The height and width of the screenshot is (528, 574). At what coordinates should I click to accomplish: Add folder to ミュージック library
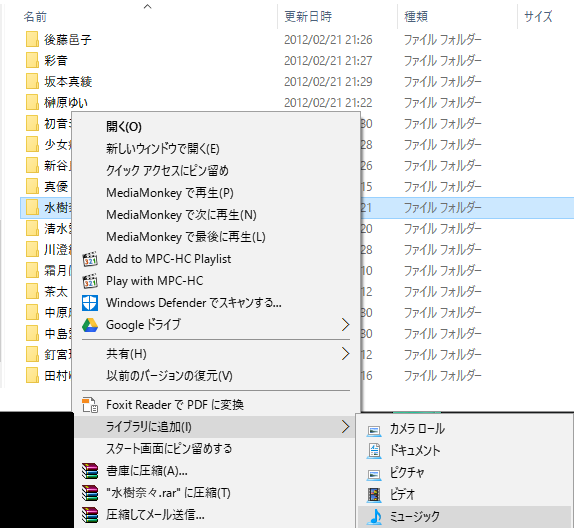point(464,517)
